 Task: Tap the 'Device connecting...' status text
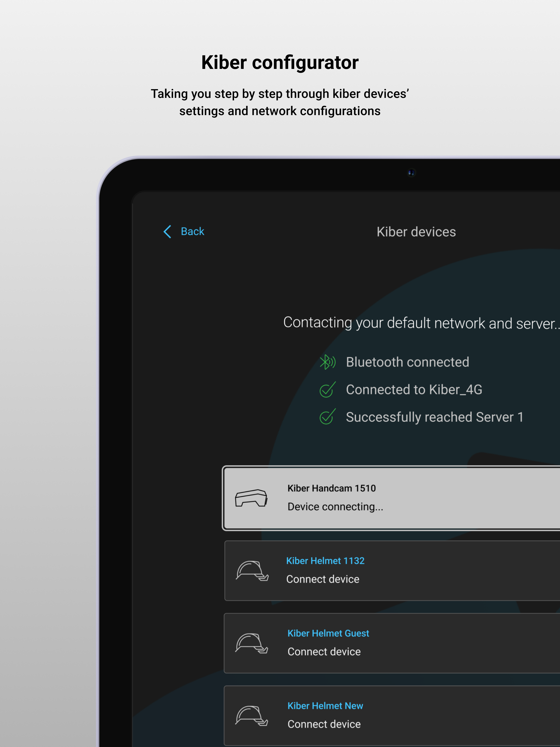click(335, 507)
